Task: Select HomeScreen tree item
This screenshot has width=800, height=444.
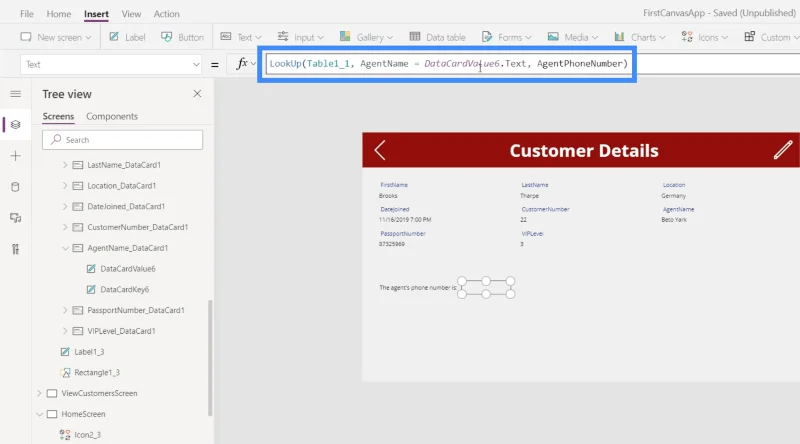Action: click(83, 414)
